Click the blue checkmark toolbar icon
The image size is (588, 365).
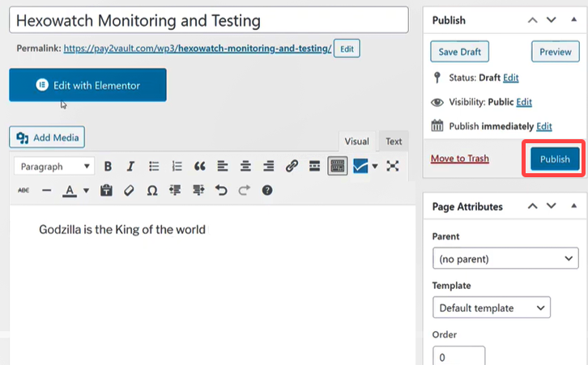(x=360, y=166)
